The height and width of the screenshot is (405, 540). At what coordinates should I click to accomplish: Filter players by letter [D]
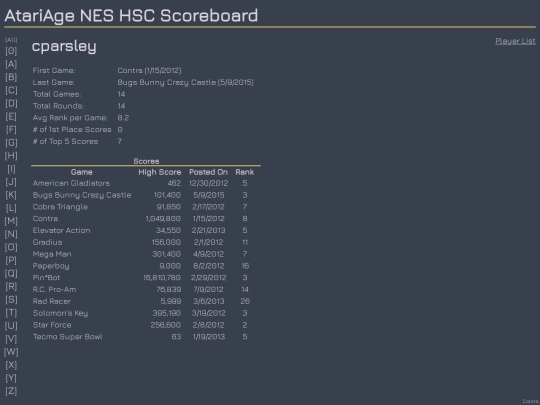click(x=11, y=103)
